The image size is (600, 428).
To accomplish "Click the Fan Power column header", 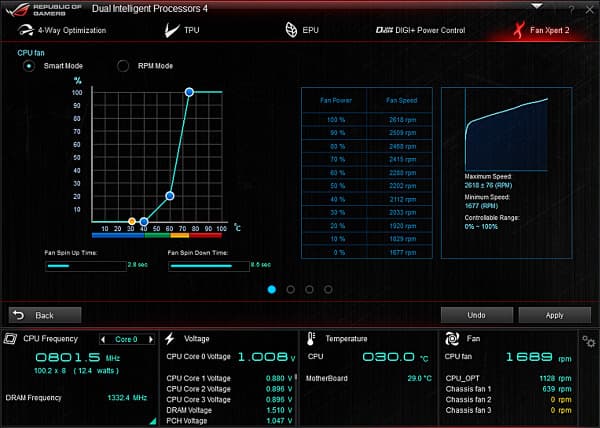I will tap(336, 100).
